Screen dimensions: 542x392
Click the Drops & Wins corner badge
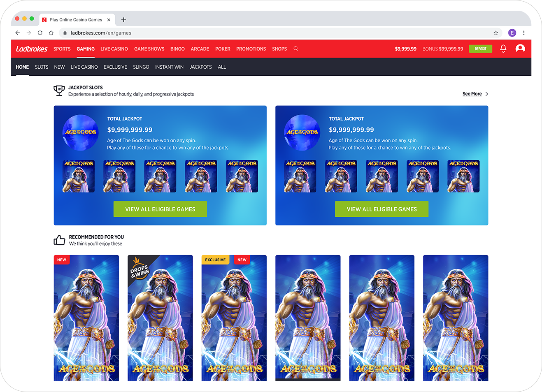(x=140, y=268)
